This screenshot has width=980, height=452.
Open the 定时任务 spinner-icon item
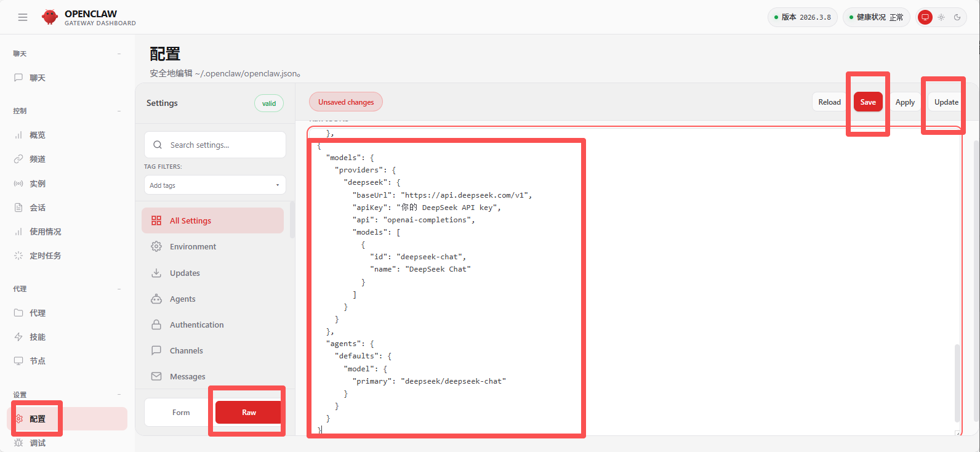pyautogui.click(x=67, y=256)
